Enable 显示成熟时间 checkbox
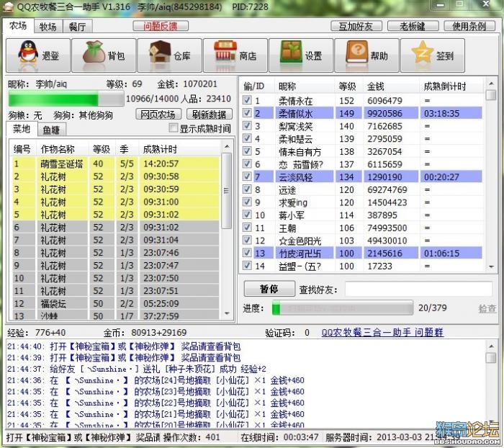This screenshot has height=448, width=504. point(173,128)
